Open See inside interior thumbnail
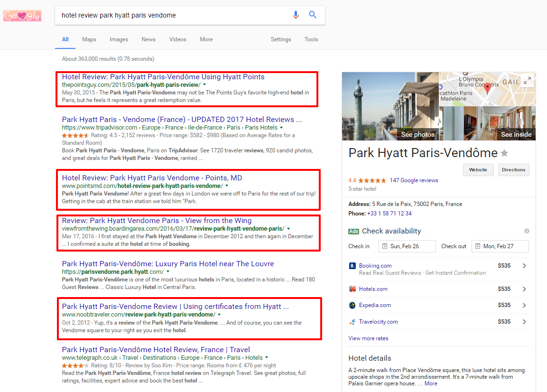This screenshot has width=547, height=392. pyautogui.click(x=487, y=123)
